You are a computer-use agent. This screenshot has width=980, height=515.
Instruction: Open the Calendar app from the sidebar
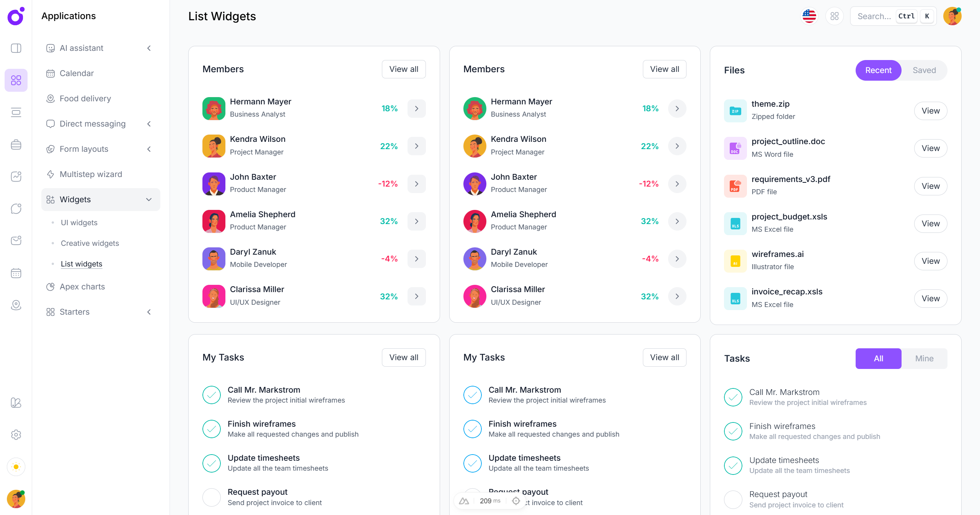[77, 73]
